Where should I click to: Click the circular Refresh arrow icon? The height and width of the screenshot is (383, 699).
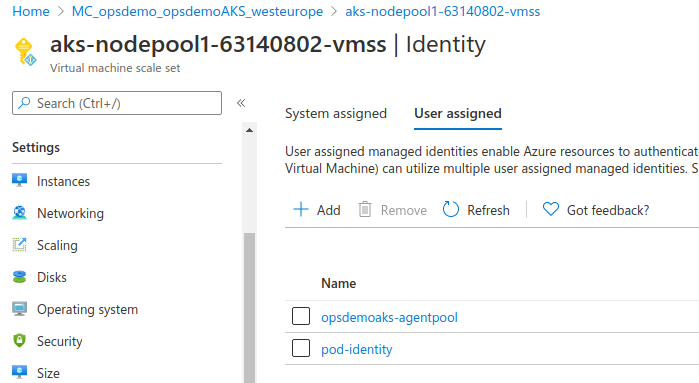[x=451, y=209]
